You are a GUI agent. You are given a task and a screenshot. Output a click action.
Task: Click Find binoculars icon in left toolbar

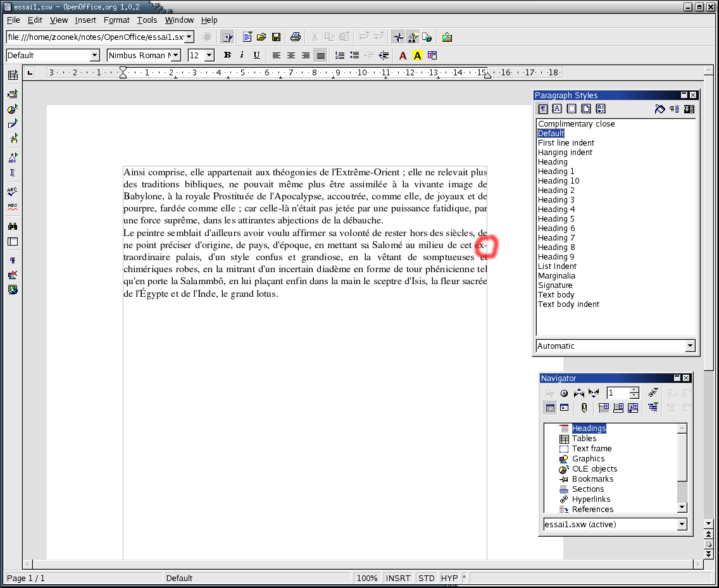(13, 226)
